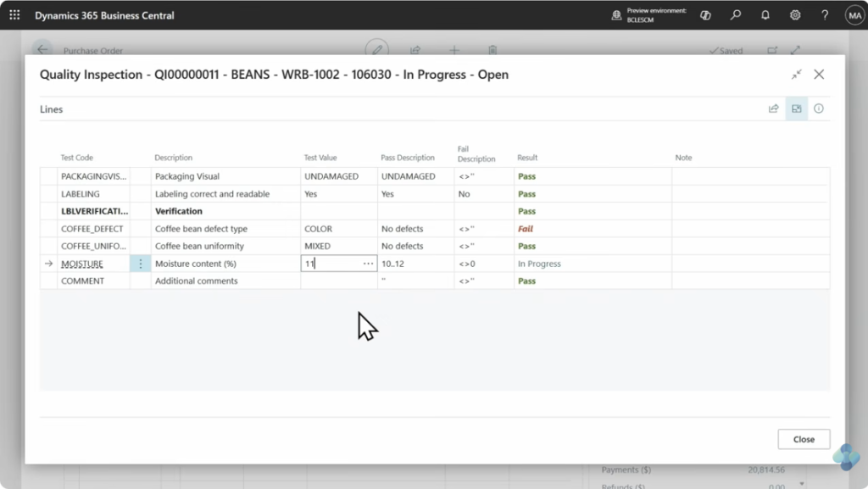Click the No fail description for LABELING

[x=484, y=194]
